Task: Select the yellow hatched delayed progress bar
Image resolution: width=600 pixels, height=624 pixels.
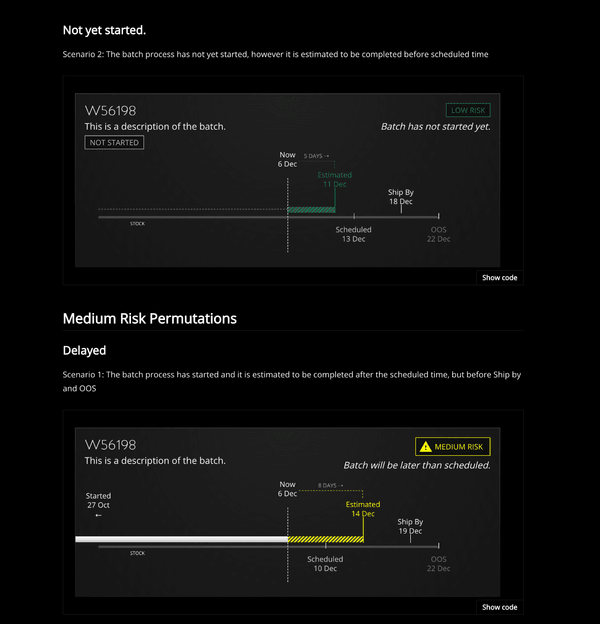Action: [x=325, y=539]
